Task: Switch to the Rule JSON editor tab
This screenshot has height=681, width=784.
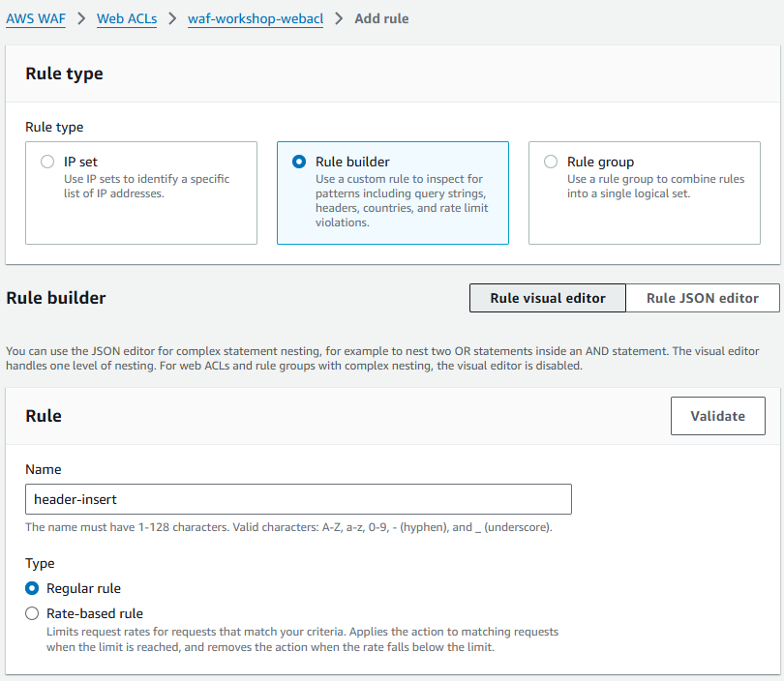Action: click(702, 298)
